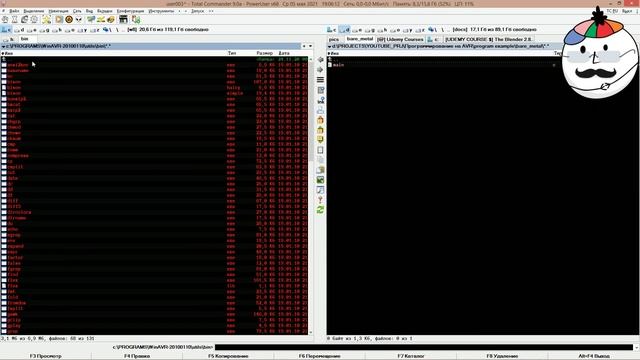Click the alien face icon in the main toolbar
The height and width of the screenshot is (360, 640).
click(x=79, y=20)
